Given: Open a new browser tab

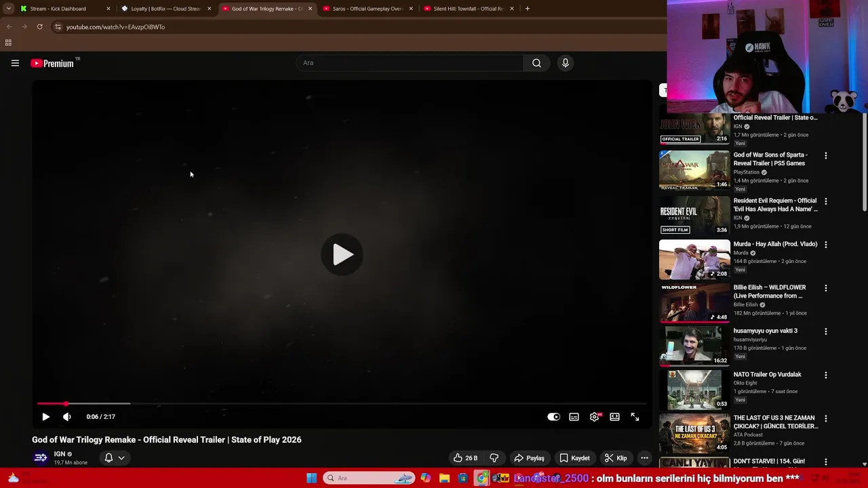Looking at the screenshot, I should pos(528,9).
